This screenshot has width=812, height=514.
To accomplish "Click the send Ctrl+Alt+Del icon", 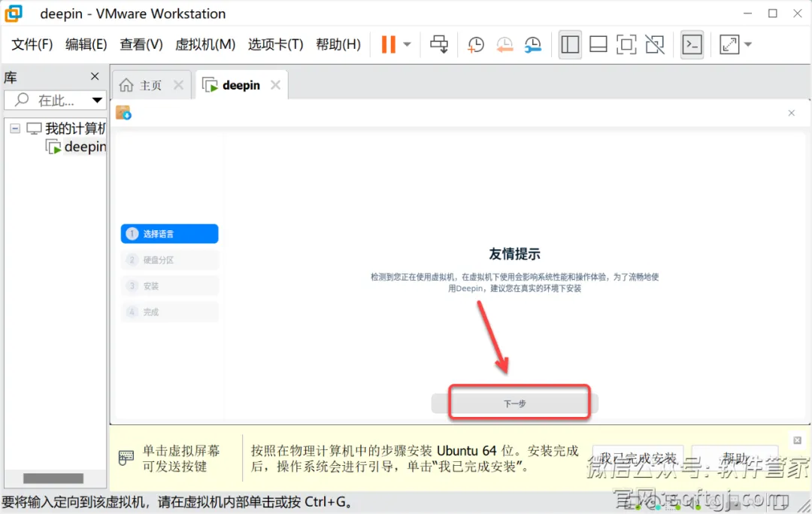I will 439,44.
